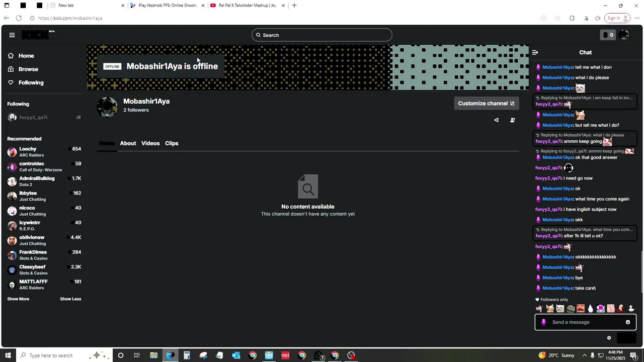This screenshot has height=362, width=644.
Task: Click the browser refresh button
Action: [19, 18]
